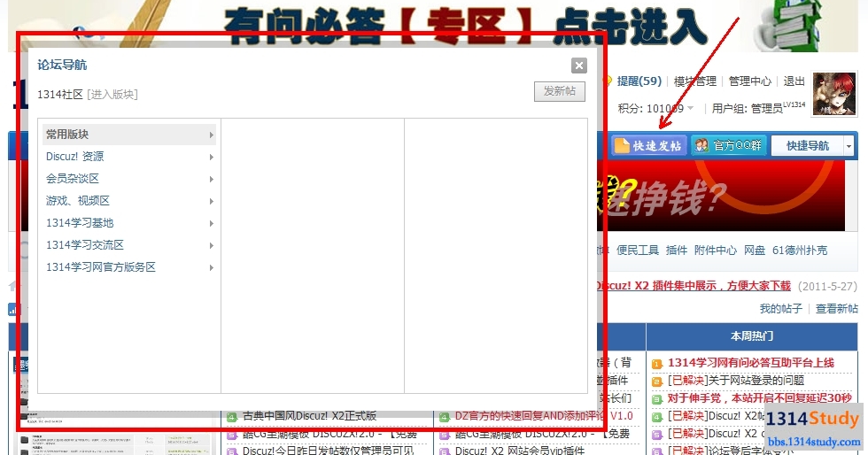Open 古典中国风Discuz! X2正式版 thread
The width and height of the screenshot is (868, 455).
point(309,416)
